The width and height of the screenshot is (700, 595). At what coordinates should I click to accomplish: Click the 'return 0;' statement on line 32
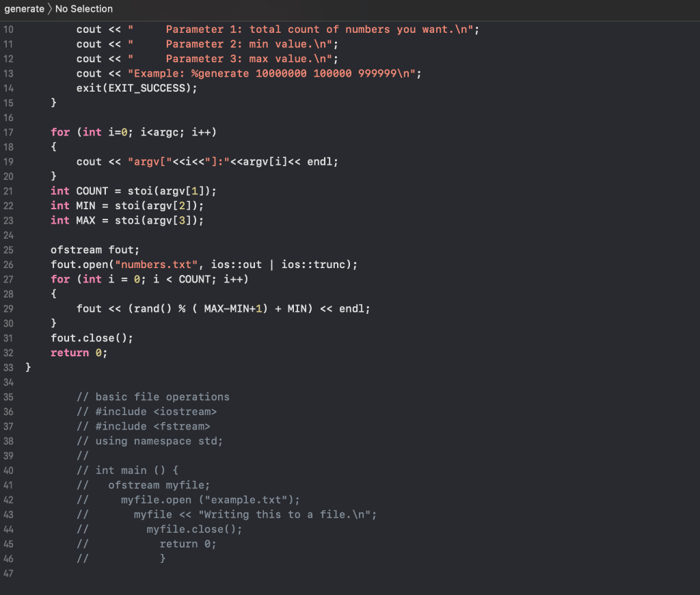79,354
